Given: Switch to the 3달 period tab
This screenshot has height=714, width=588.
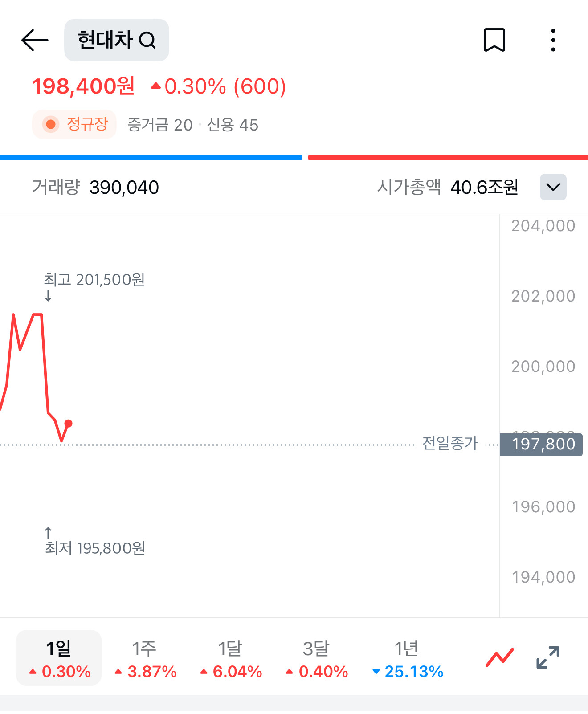Looking at the screenshot, I should click(317, 657).
